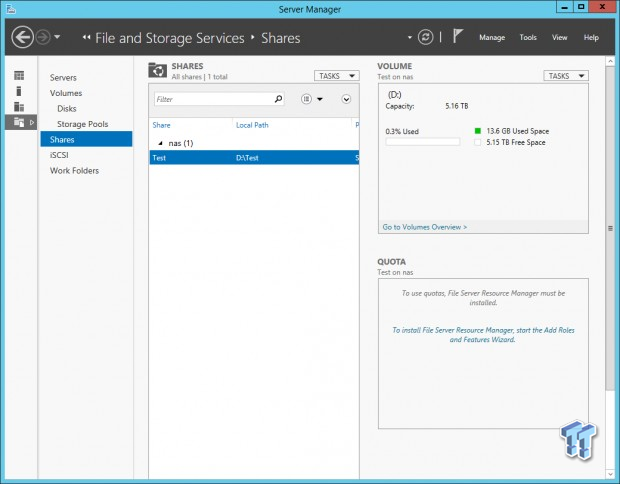
Task: Expand the filter criteria chevron button
Action: [346, 99]
